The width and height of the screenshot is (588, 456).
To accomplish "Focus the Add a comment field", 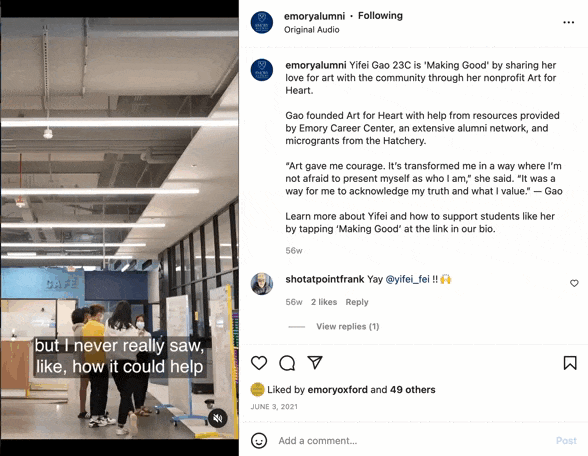I will tap(412, 441).
